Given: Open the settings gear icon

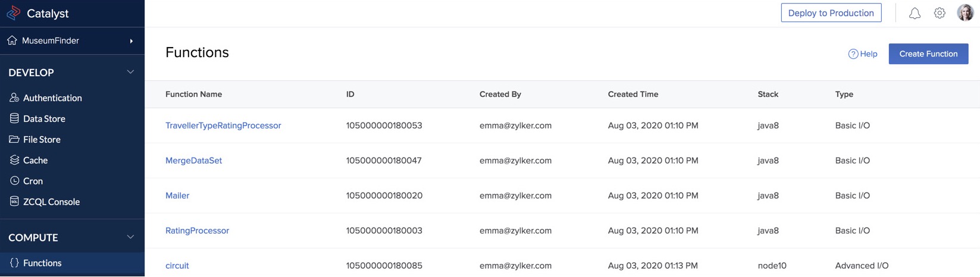Looking at the screenshot, I should (940, 13).
